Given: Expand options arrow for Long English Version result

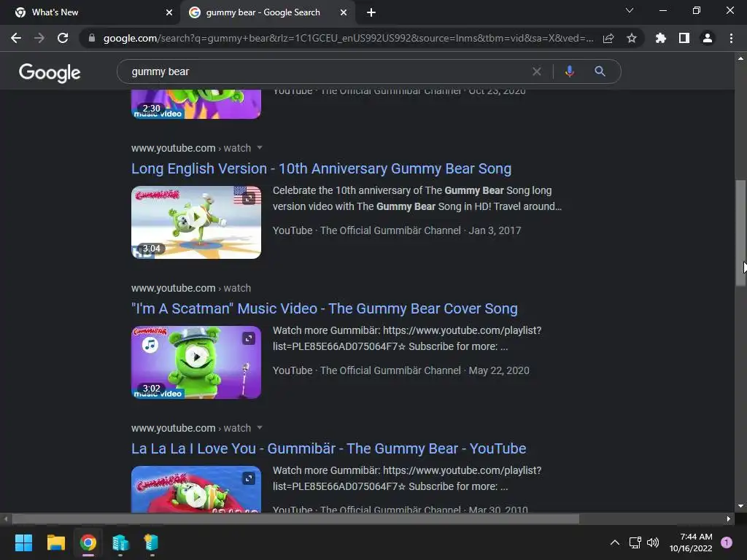Looking at the screenshot, I should click(260, 147).
